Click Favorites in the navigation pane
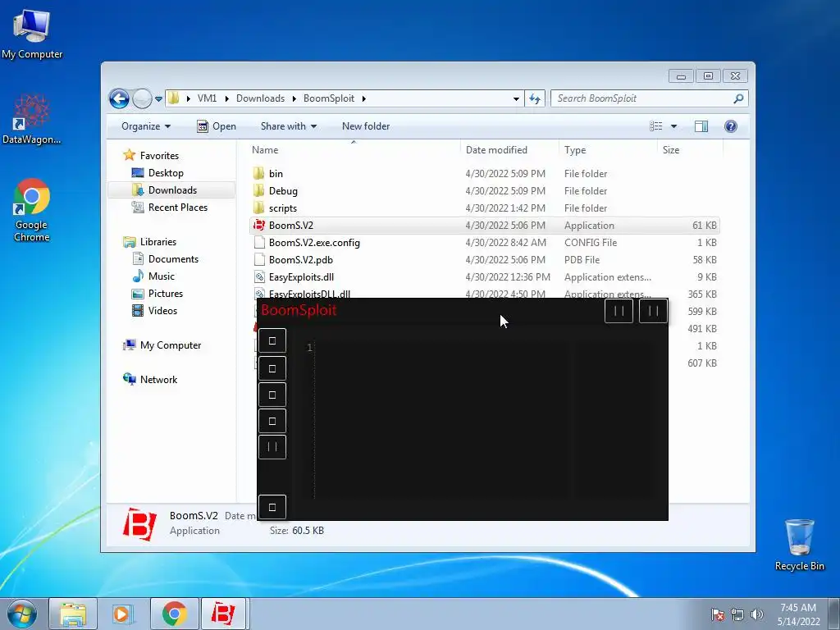 click(159, 155)
